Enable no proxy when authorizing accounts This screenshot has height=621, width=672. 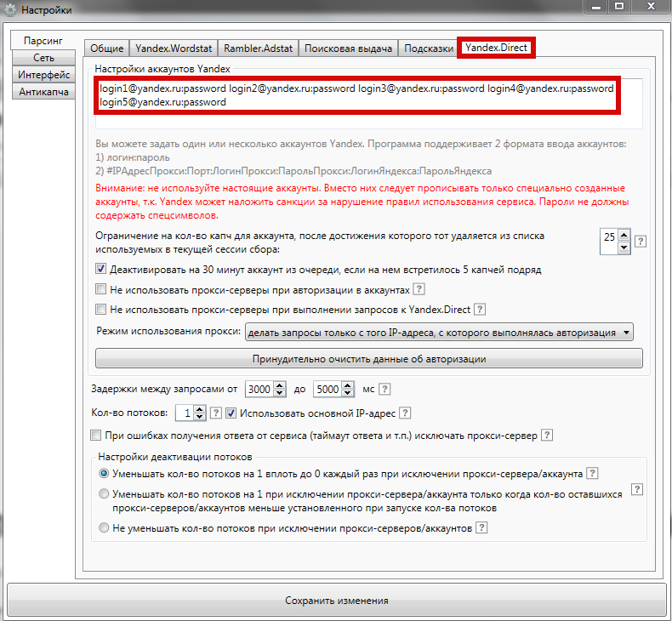pyautogui.click(x=100, y=289)
